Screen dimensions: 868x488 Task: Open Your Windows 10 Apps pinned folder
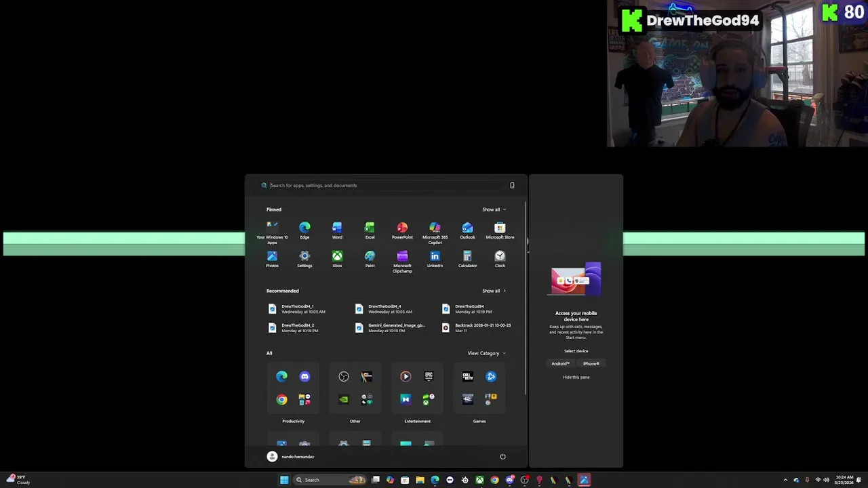[x=272, y=232]
